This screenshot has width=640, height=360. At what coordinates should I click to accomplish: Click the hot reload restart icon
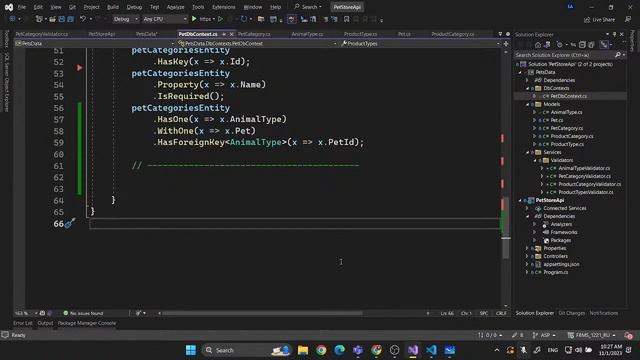tap(244, 19)
